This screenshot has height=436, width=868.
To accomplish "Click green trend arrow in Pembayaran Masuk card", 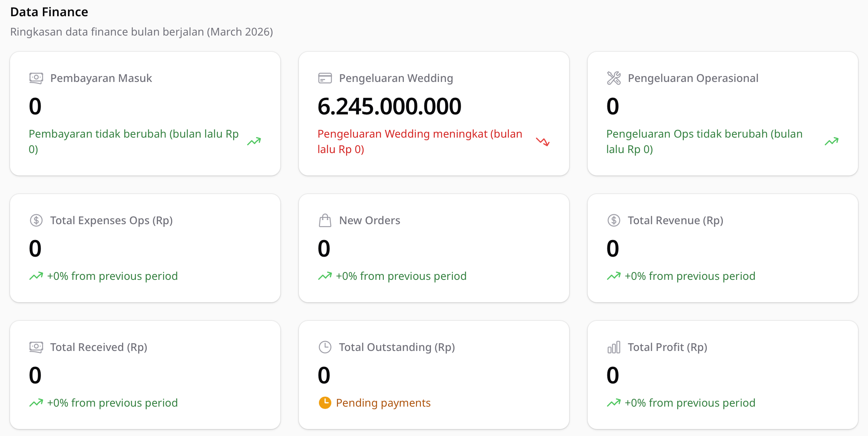I will 254,141.
